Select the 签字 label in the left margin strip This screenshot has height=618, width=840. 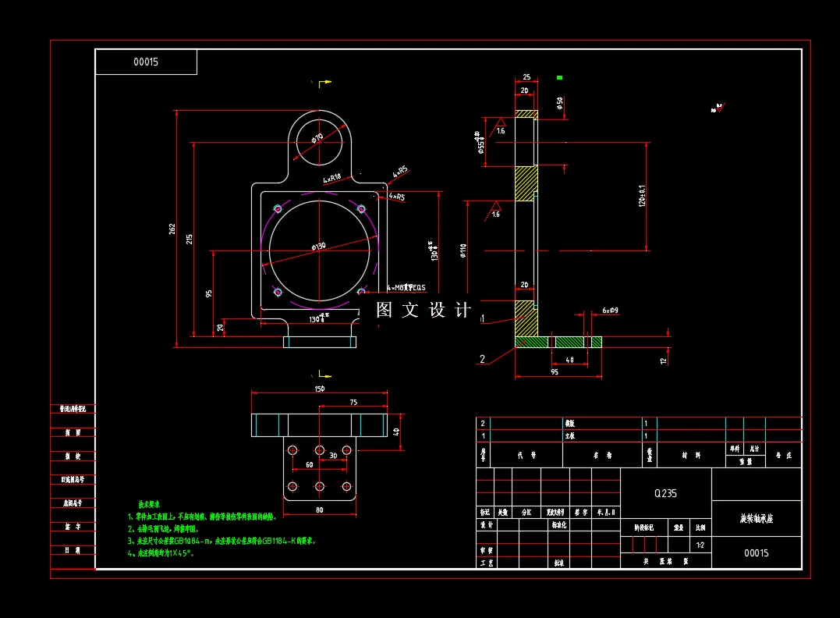[x=73, y=527]
